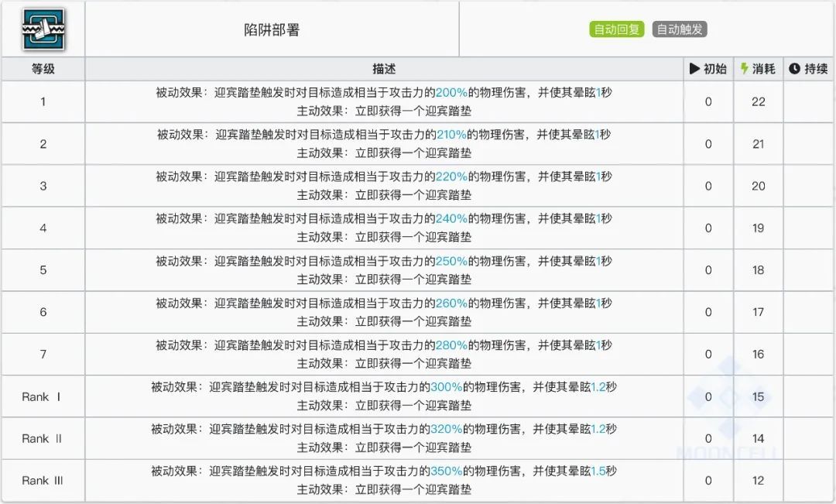Select the Rank II level cell

pyautogui.click(x=43, y=438)
